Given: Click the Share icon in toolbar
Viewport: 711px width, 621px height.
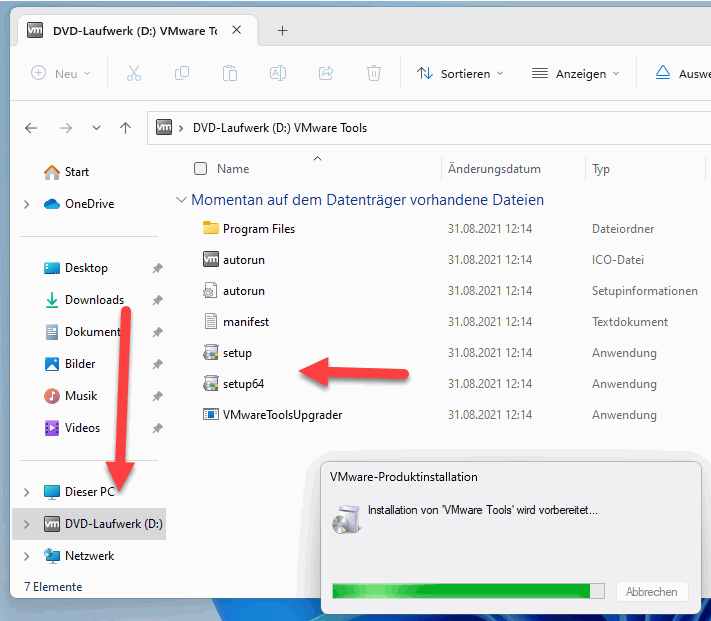Looking at the screenshot, I should tap(326, 73).
